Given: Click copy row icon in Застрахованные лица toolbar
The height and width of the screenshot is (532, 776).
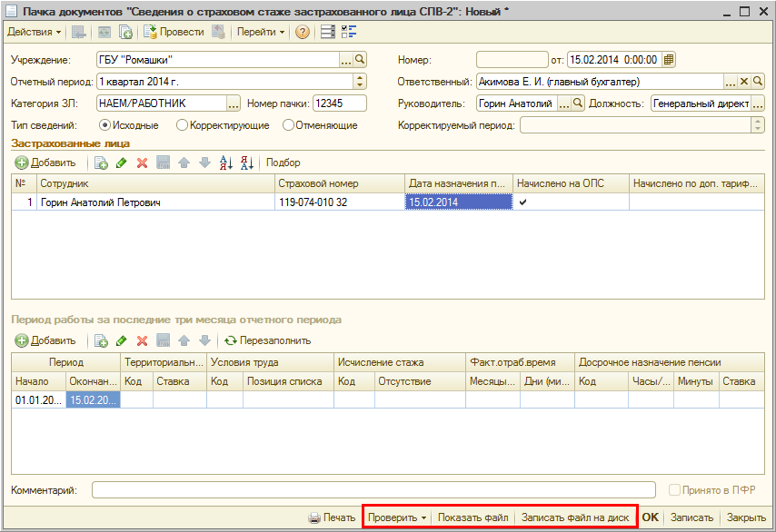Looking at the screenshot, I should [x=101, y=163].
